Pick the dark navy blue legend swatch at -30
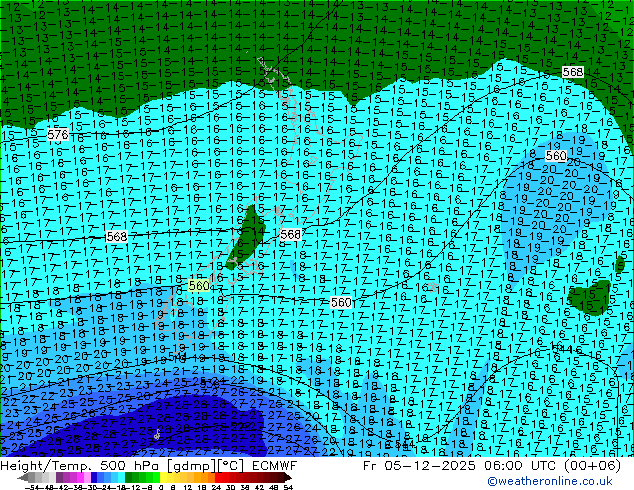The image size is (634, 490). [94, 477]
